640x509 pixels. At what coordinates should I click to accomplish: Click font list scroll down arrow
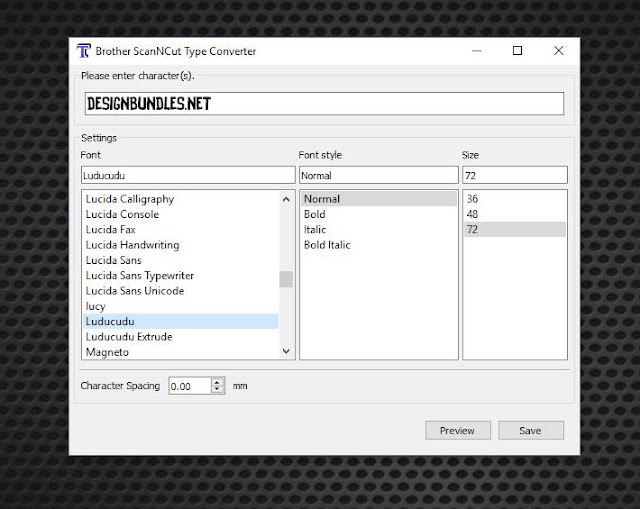(x=286, y=351)
